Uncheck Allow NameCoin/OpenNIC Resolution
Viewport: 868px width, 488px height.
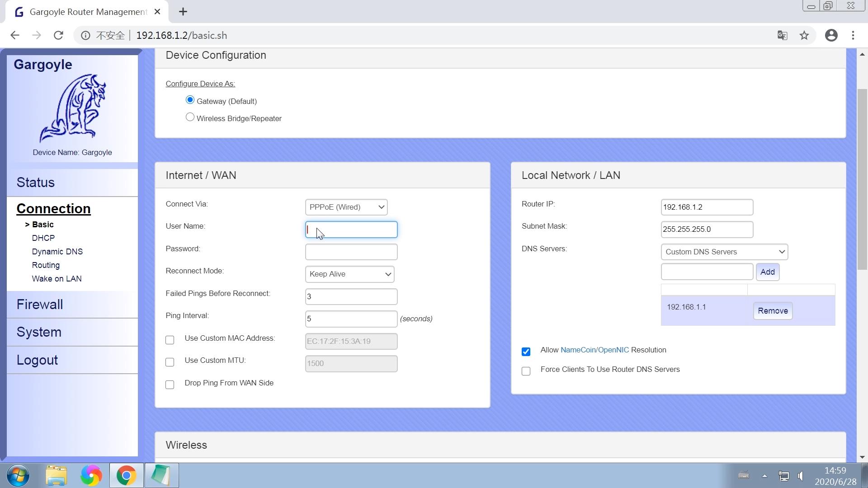pyautogui.click(x=526, y=352)
